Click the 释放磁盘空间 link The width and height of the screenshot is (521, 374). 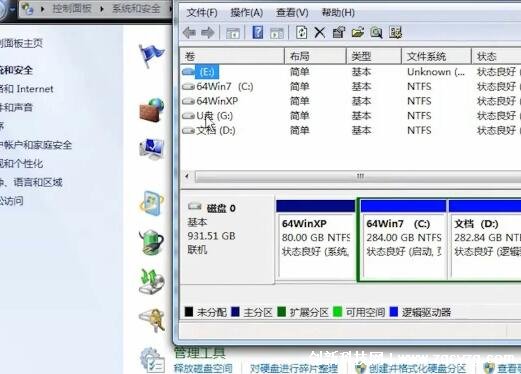pos(203,368)
